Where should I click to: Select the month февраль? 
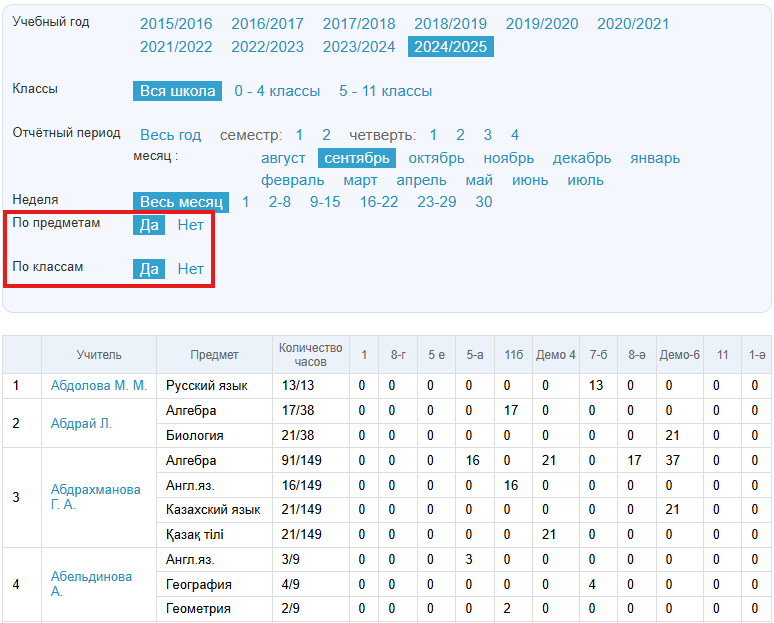click(x=292, y=180)
